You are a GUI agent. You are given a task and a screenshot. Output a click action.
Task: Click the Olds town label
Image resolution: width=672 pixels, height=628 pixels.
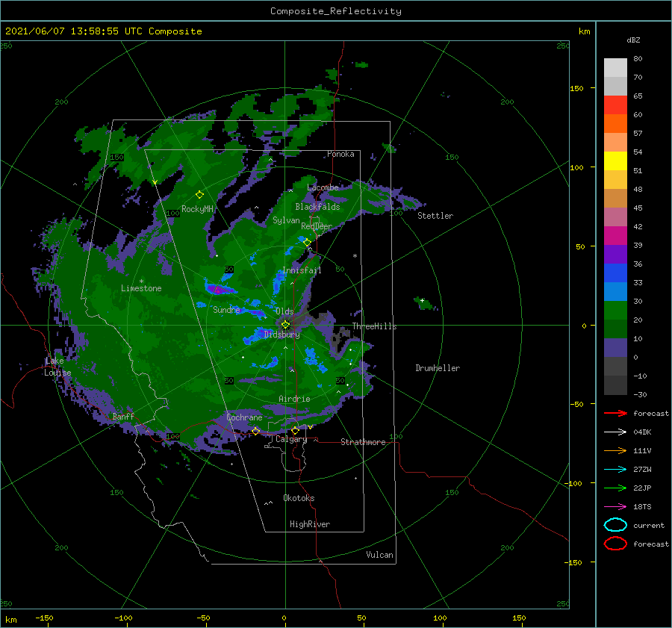284,311
